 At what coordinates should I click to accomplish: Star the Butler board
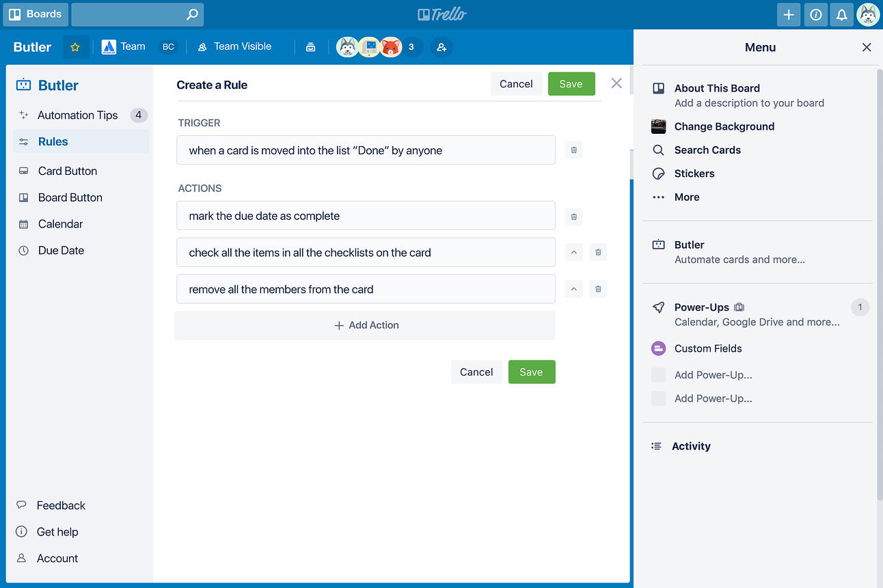coord(76,46)
